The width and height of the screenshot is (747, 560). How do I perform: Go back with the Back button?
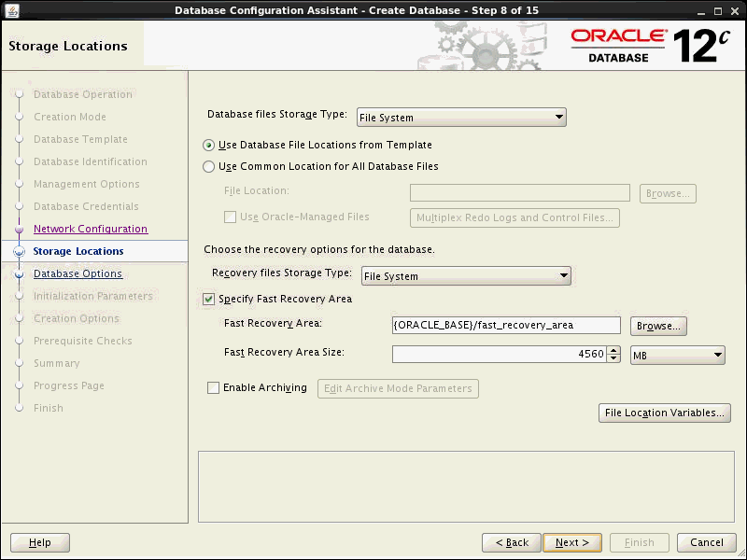pyautogui.click(x=511, y=542)
